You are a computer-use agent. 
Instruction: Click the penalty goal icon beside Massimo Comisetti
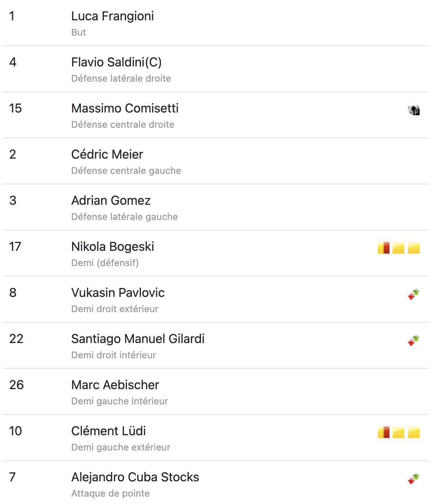pyautogui.click(x=414, y=110)
